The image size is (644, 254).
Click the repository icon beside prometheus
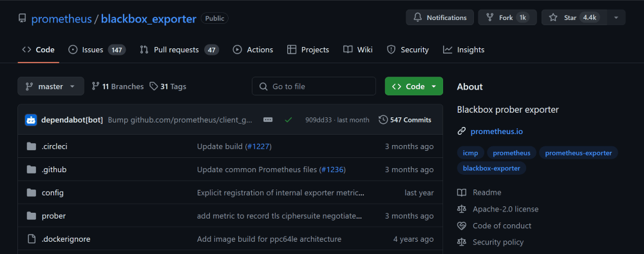[x=22, y=19]
